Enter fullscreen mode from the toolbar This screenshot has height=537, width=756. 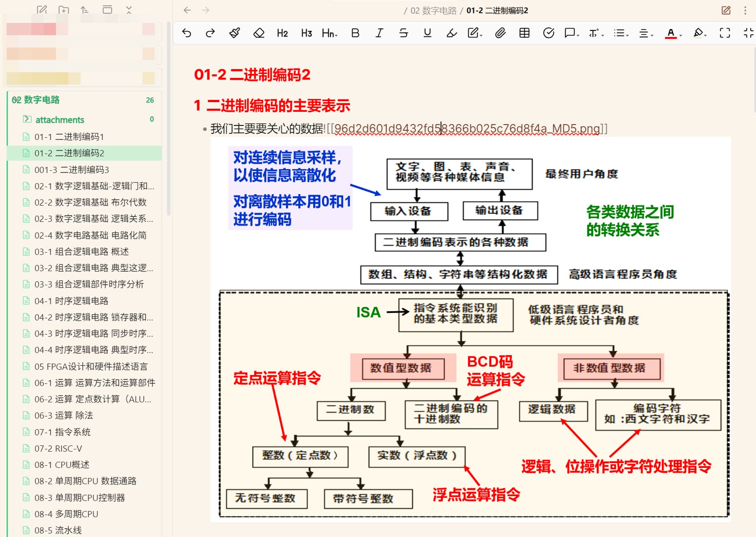point(725,33)
